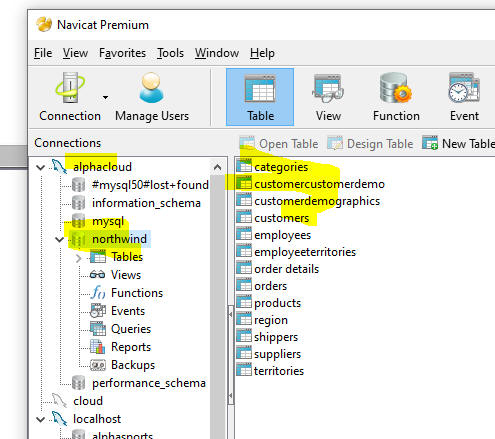
Task: Open the Backups node in the tree
Action: point(133,365)
